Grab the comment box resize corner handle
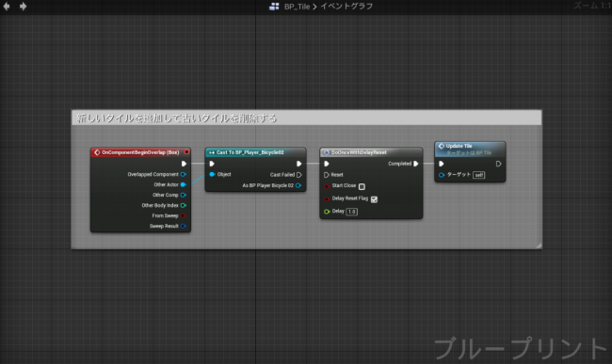 [539, 245]
